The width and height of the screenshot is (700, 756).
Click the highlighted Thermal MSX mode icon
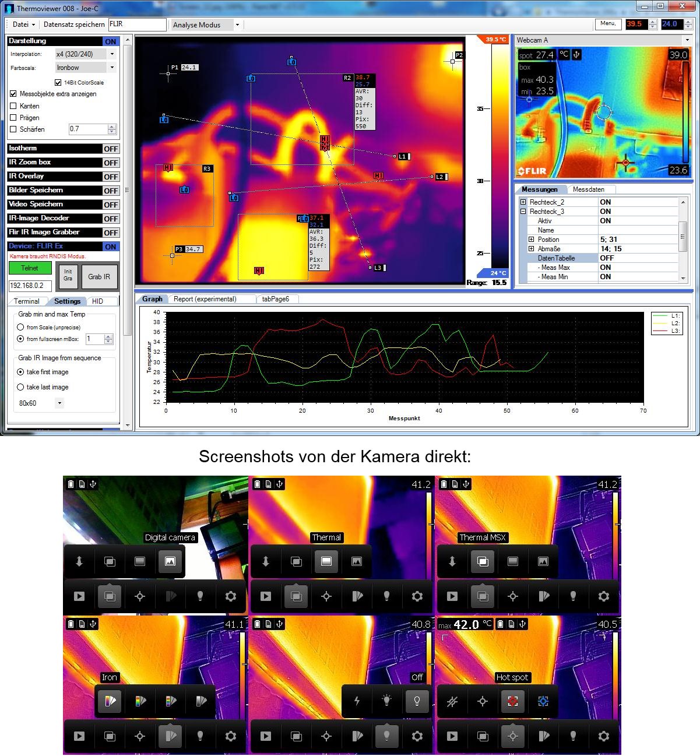click(483, 561)
